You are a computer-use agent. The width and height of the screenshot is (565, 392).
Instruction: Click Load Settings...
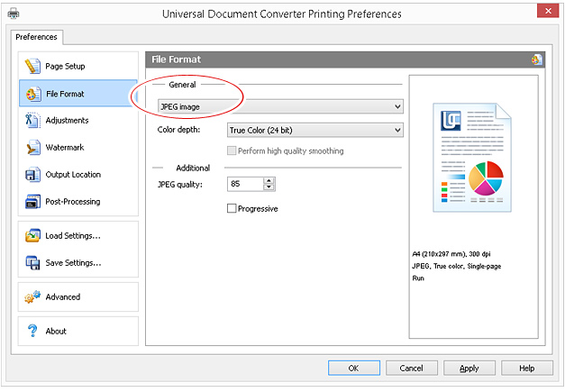[78, 235]
